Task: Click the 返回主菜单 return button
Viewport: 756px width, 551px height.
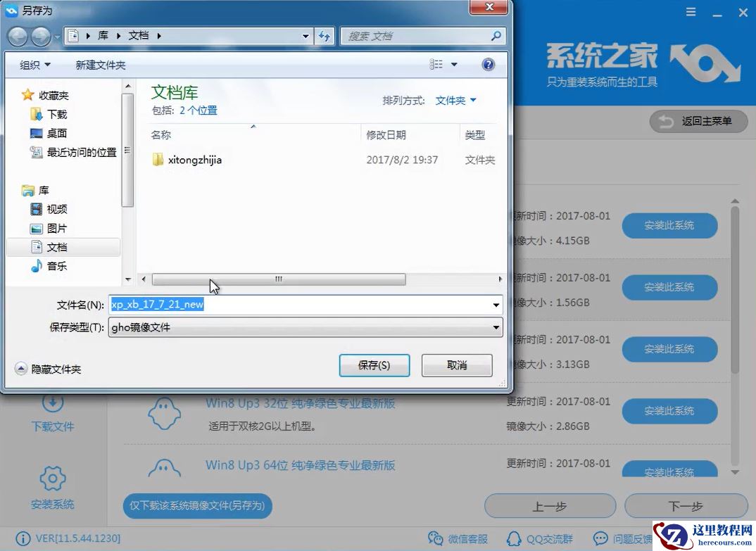Action: (x=698, y=121)
